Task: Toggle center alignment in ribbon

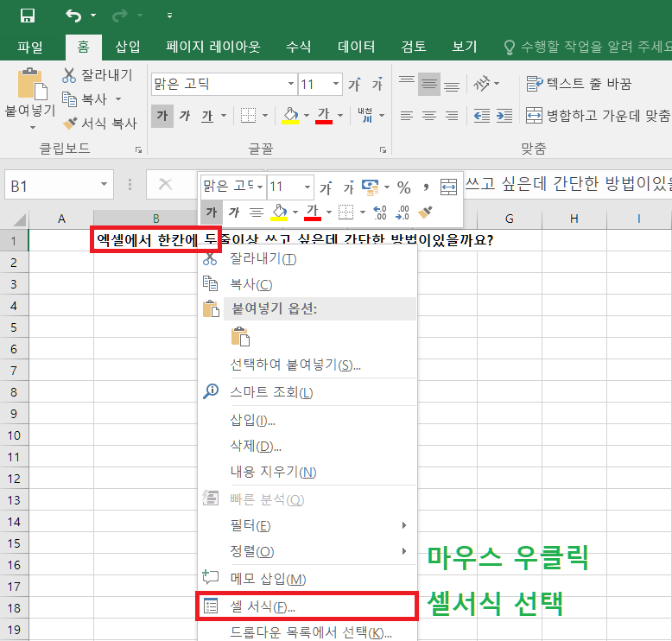Action: 429,116
